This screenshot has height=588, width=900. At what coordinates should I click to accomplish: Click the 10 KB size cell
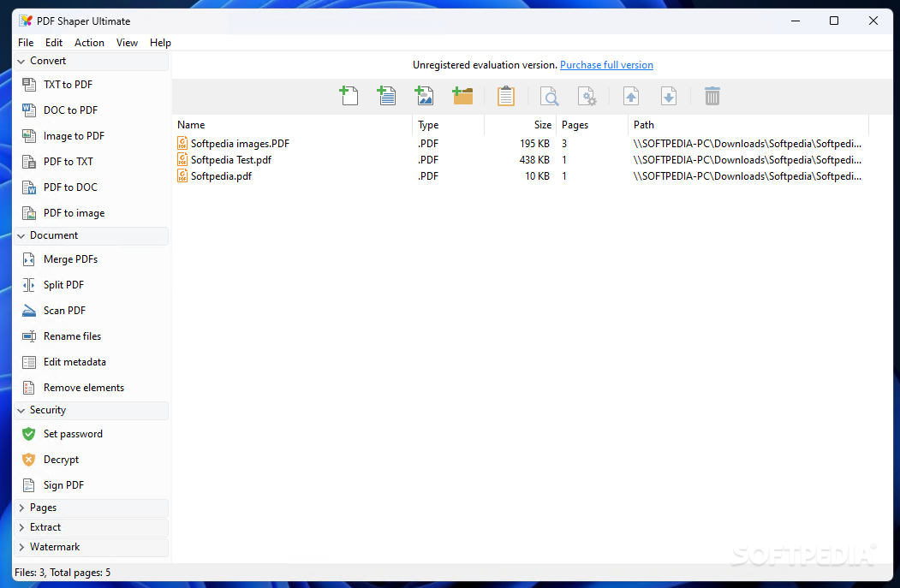[x=537, y=176]
